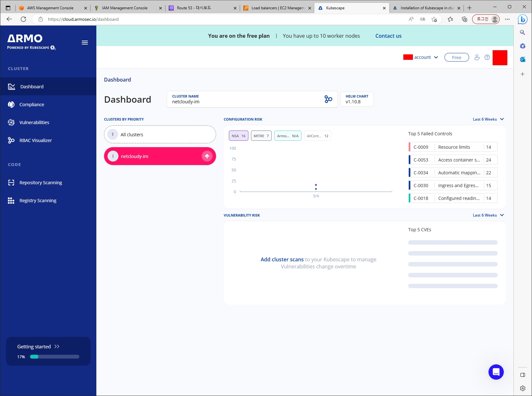
Task: Click the Add cluster scans link
Action: tap(282, 259)
